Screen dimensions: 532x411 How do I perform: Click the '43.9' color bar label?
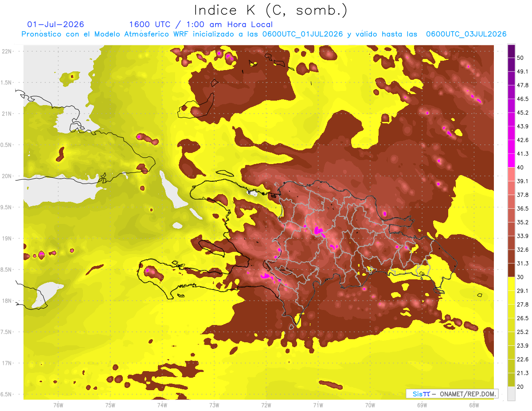(523, 127)
